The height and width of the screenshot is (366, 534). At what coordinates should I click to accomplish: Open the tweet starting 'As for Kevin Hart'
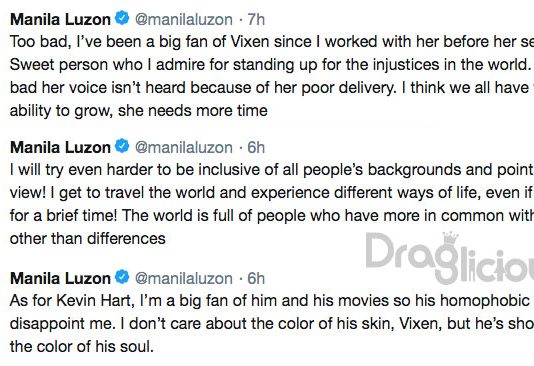point(272,323)
